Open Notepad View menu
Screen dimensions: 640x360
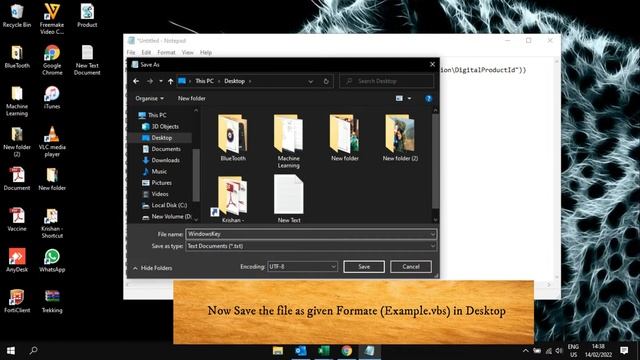pos(187,52)
